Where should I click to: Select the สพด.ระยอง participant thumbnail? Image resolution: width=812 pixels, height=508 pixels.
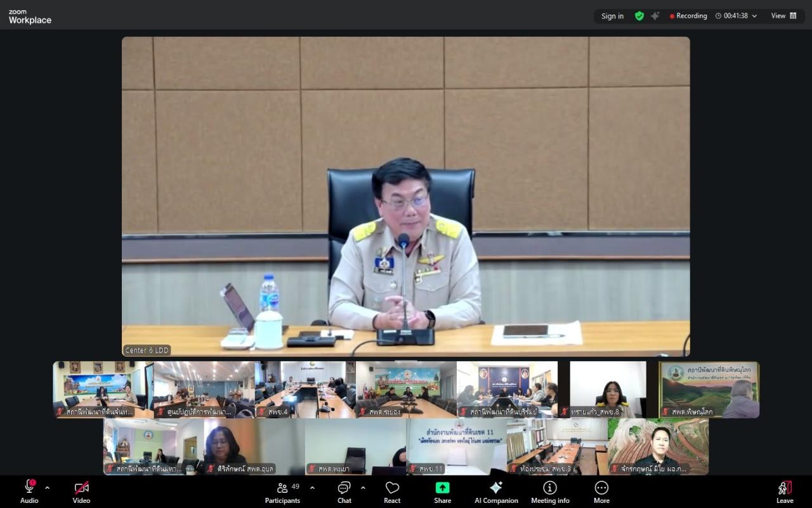406,390
